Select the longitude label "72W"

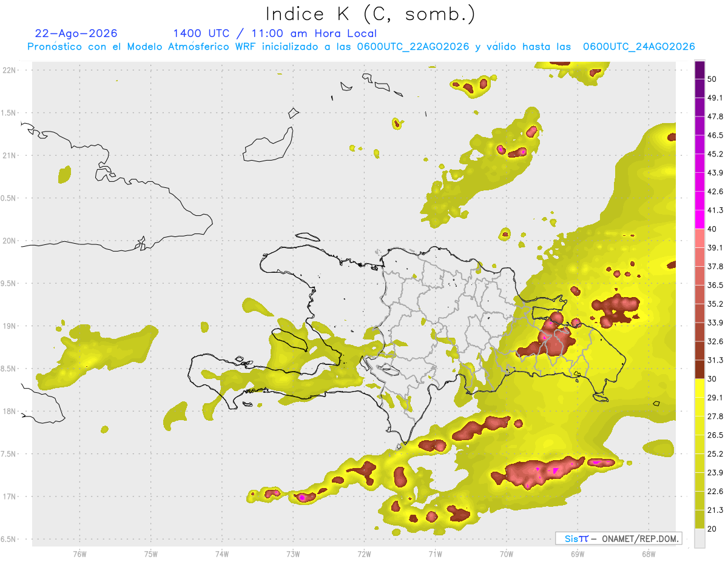tap(364, 554)
